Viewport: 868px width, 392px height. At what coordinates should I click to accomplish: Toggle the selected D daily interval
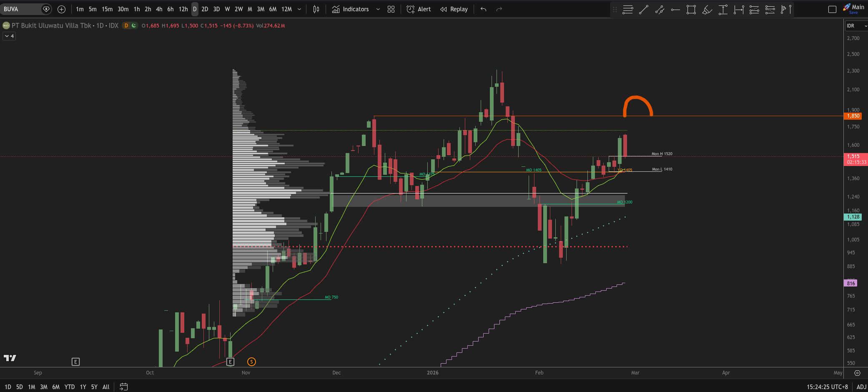coord(195,9)
